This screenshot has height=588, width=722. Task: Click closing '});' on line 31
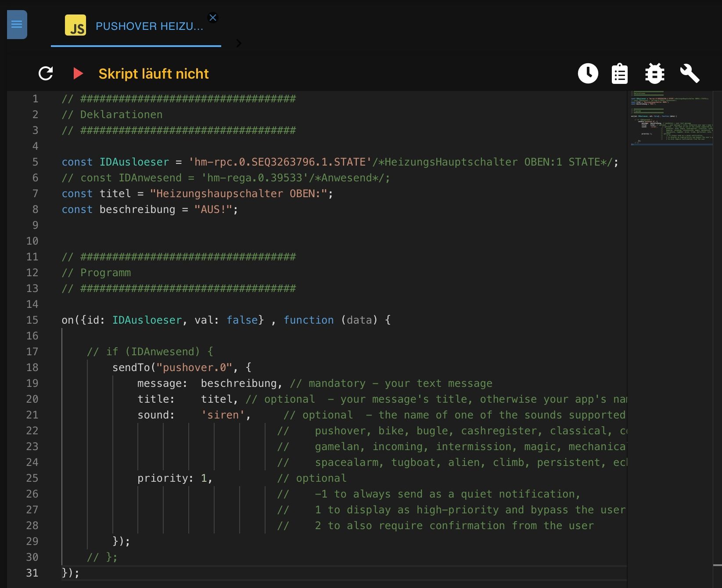point(71,573)
